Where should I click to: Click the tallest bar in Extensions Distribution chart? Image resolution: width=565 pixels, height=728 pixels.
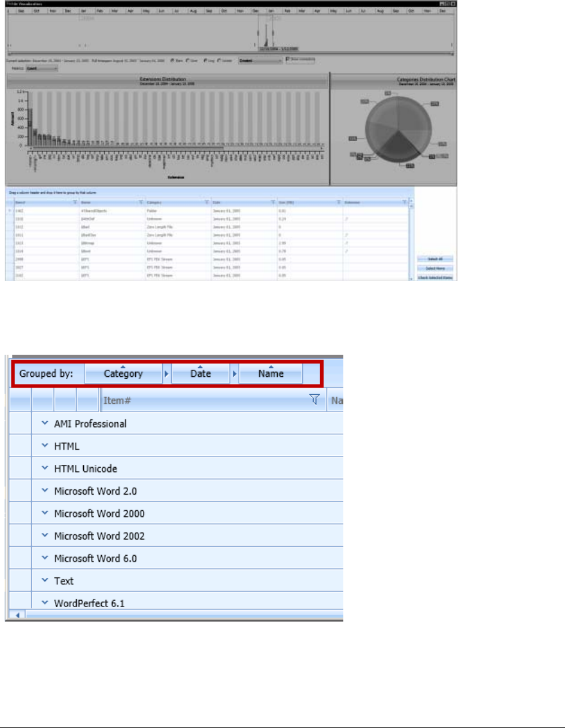click(30, 127)
